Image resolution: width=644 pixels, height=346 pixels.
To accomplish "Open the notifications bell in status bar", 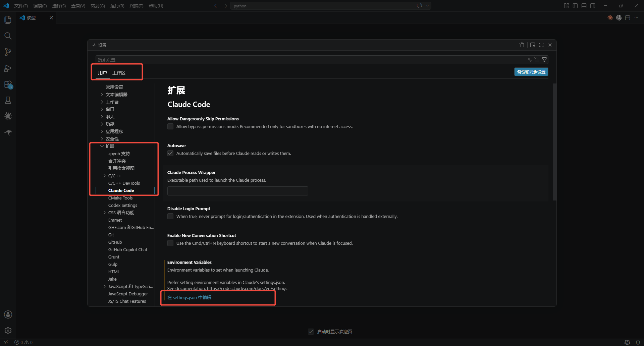I will (638, 342).
